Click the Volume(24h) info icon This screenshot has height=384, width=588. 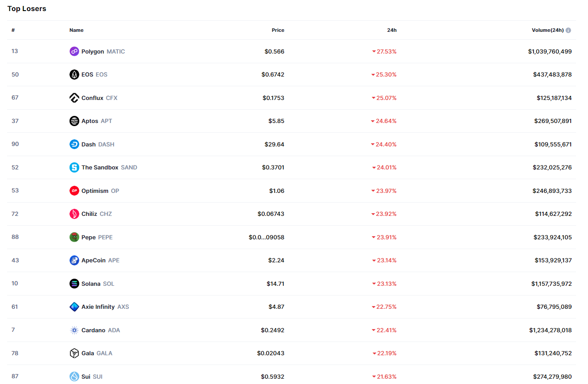(x=568, y=31)
